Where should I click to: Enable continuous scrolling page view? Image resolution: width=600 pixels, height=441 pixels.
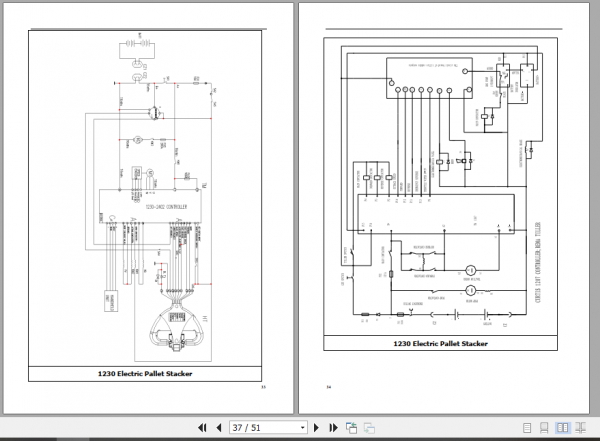pos(544,428)
